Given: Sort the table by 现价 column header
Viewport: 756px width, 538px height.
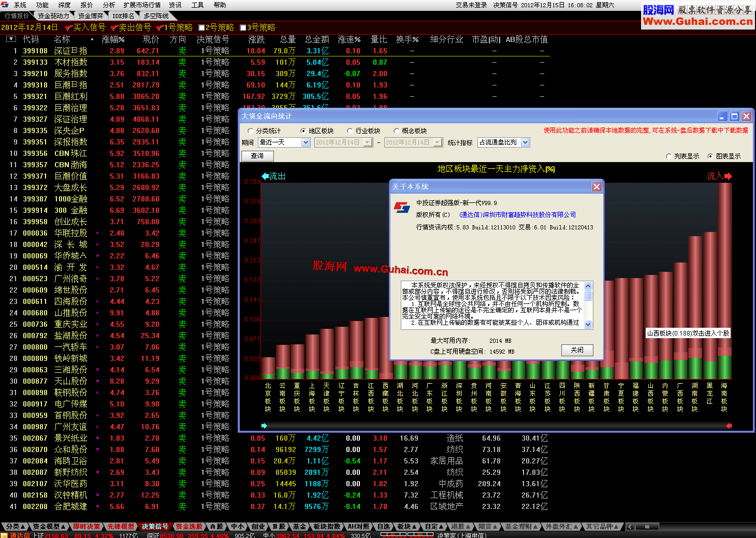Looking at the screenshot, I should click(151, 39).
